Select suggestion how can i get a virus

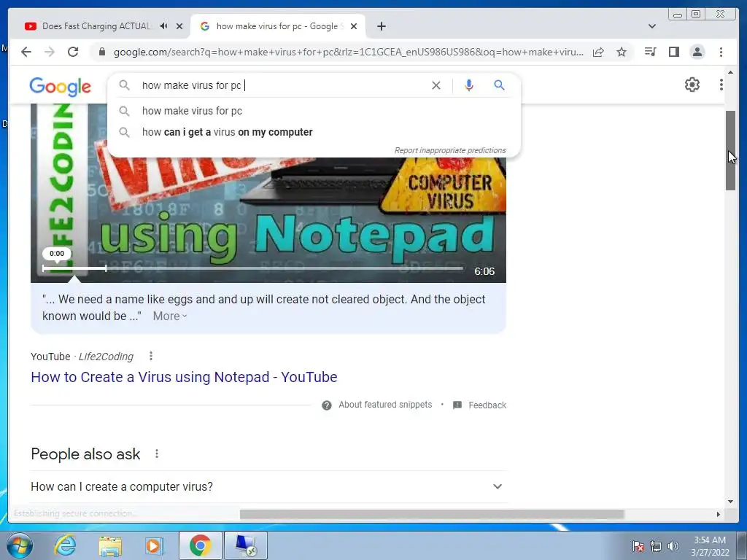coord(228,133)
